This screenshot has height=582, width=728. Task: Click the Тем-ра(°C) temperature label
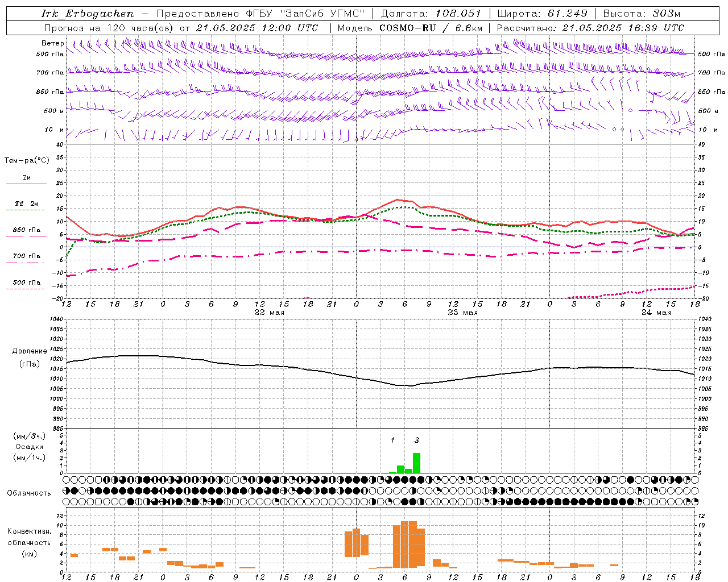click(27, 161)
